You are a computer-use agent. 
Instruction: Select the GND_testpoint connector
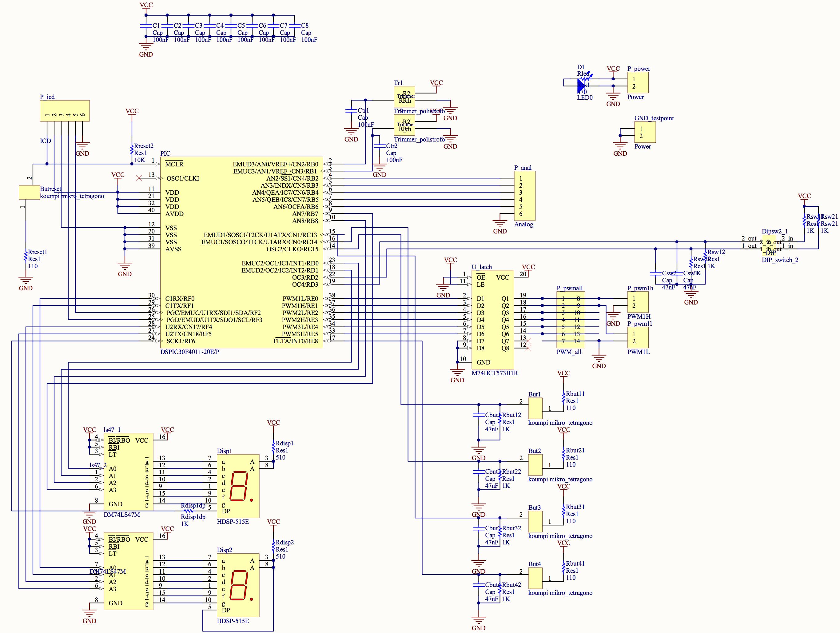coord(645,132)
